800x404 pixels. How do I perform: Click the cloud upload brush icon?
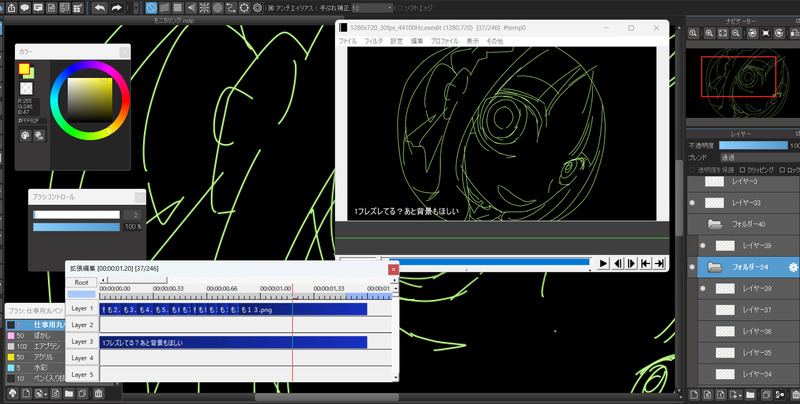coord(12,393)
